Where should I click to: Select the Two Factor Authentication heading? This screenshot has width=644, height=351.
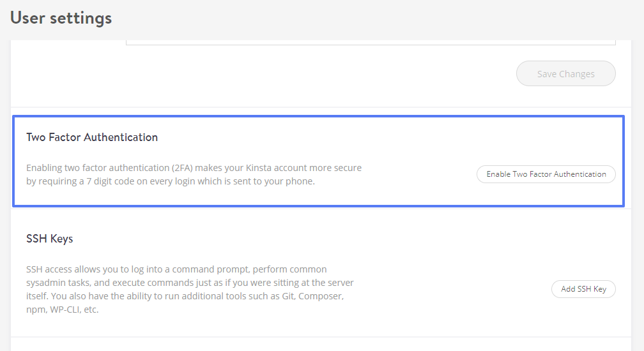pos(92,137)
